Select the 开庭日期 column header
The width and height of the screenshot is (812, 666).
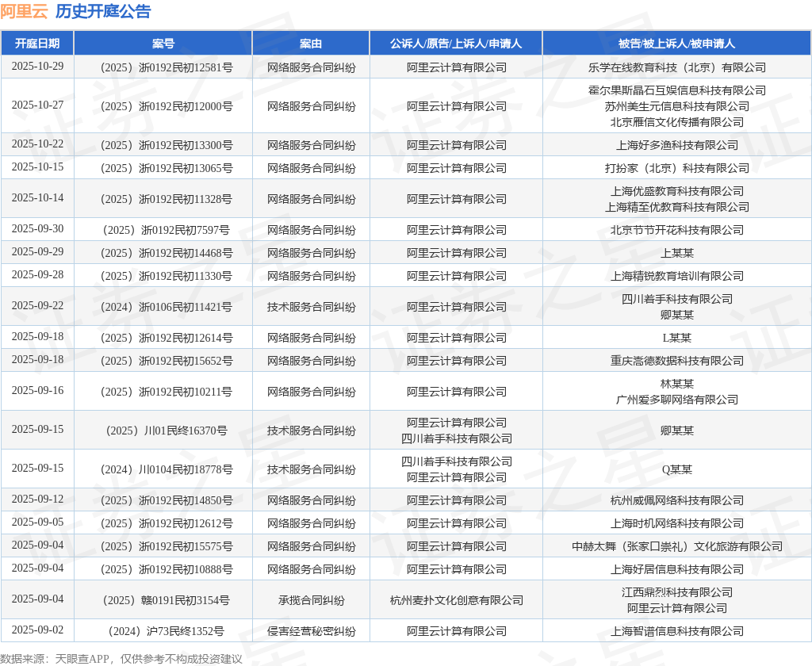click(x=37, y=44)
